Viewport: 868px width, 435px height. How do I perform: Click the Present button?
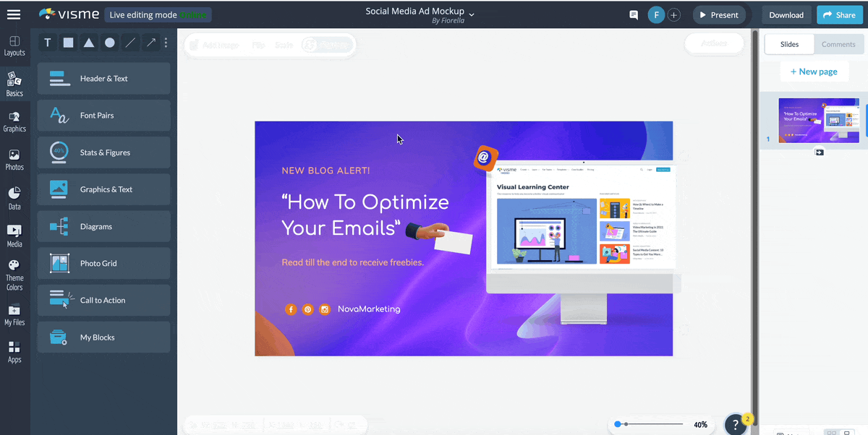click(x=719, y=14)
